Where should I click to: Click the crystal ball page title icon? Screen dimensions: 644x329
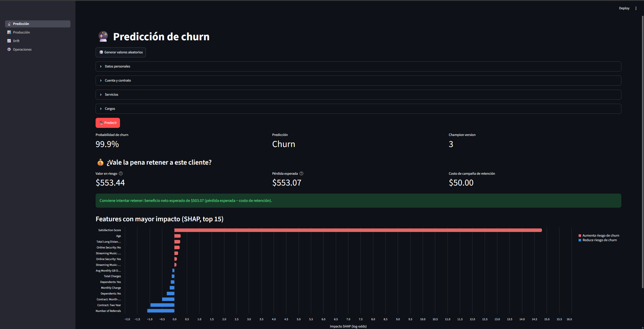coord(103,36)
